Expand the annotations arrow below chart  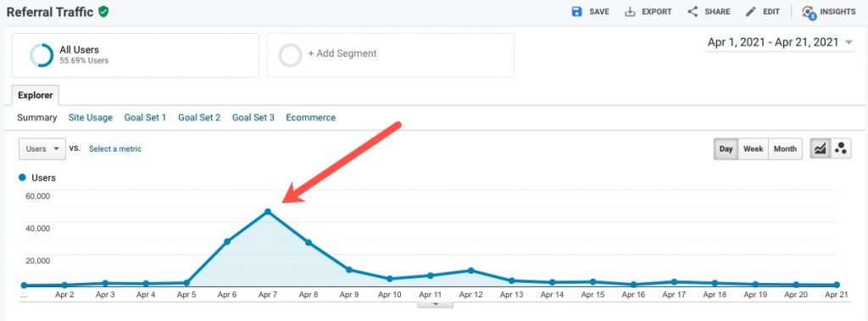tap(436, 304)
